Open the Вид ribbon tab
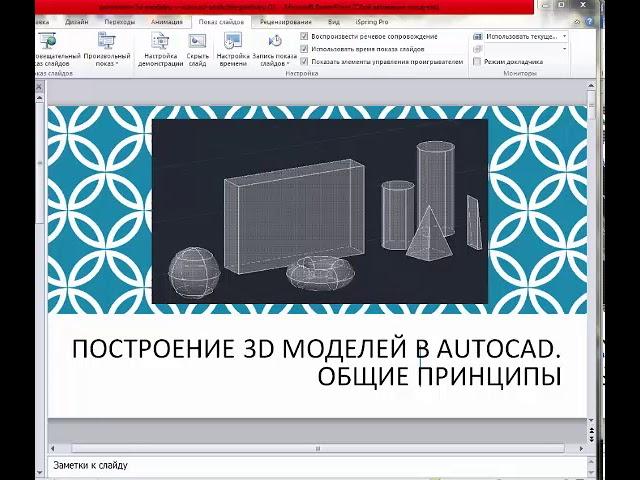Screen dimensions: 640x480 333,22
